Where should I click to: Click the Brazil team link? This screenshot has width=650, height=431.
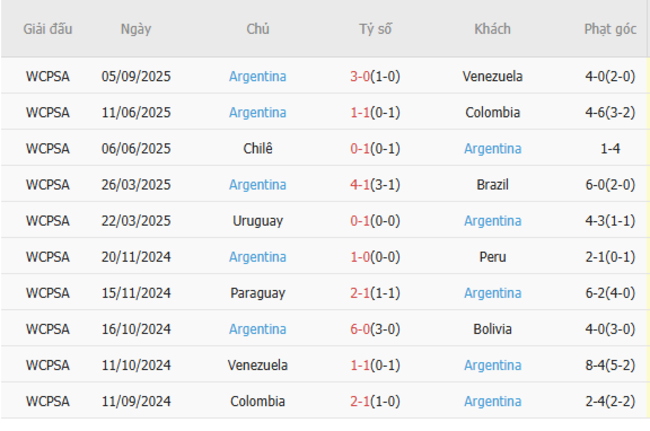[x=492, y=185]
